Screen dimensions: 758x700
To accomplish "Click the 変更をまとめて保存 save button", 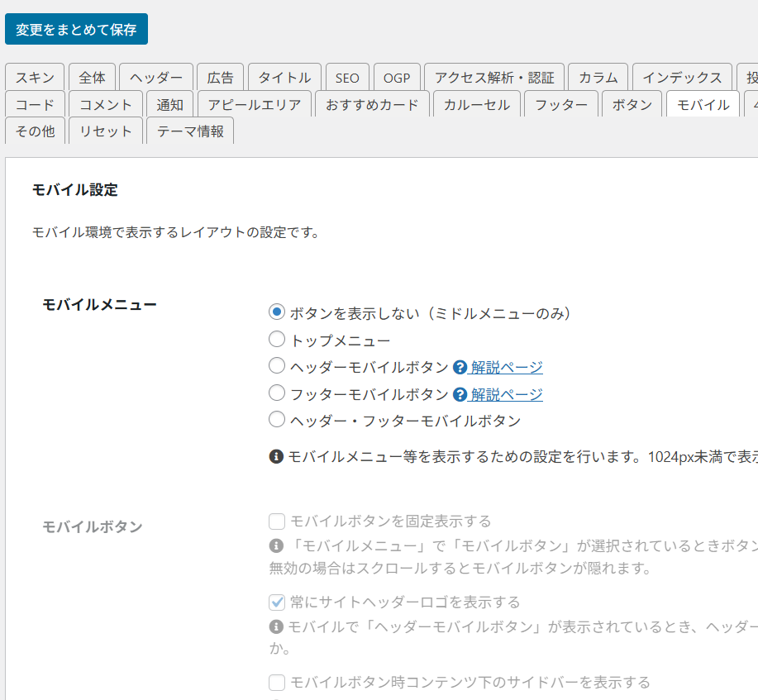I will click(76, 29).
